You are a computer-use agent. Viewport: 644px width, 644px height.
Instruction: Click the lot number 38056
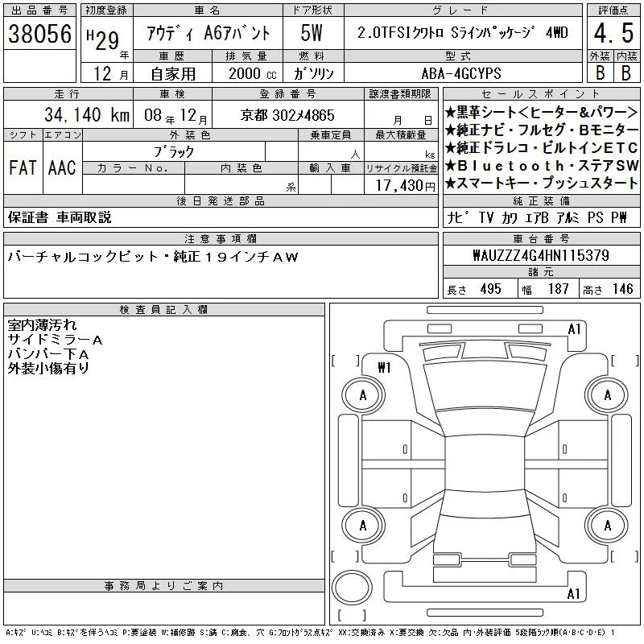(39, 34)
